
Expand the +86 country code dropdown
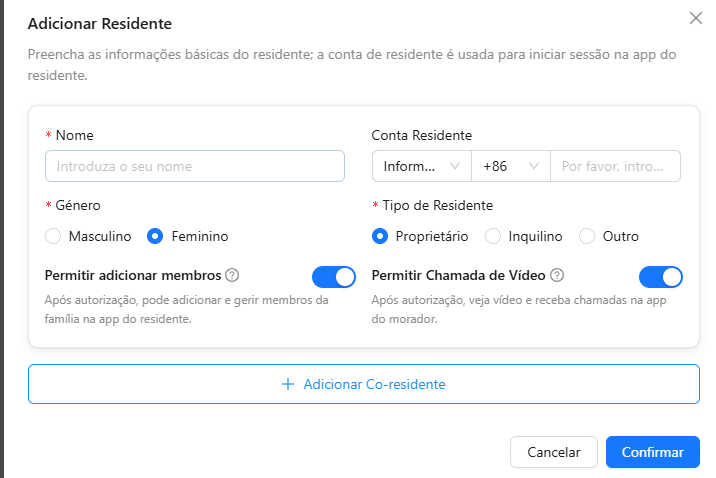[x=511, y=166]
